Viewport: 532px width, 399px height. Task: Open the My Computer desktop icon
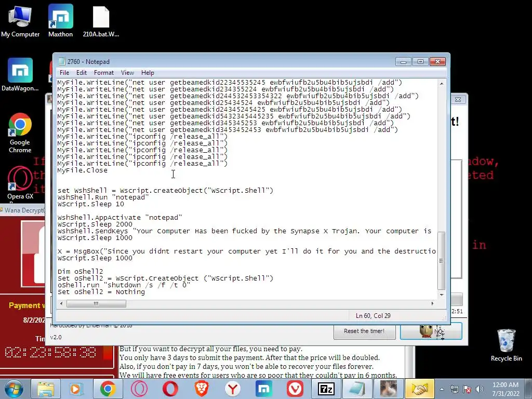point(20,21)
